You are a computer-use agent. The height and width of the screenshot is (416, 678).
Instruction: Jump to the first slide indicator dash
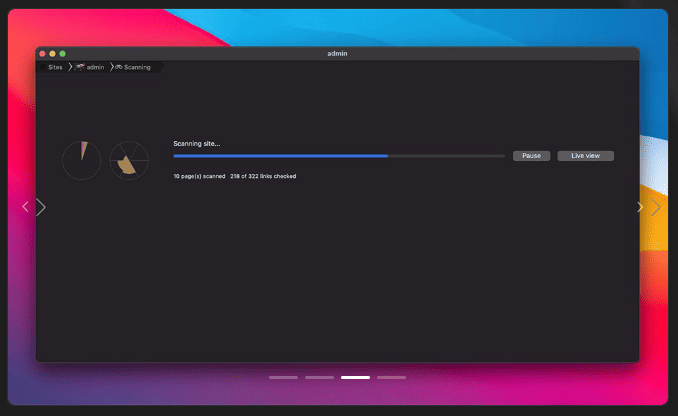[x=283, y=378]
